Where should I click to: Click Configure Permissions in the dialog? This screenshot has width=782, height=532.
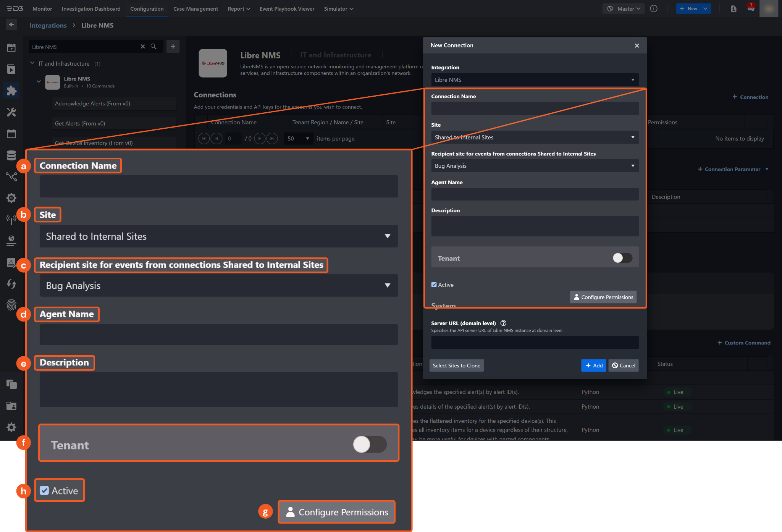pyautogui.click(x=603, y=297)
